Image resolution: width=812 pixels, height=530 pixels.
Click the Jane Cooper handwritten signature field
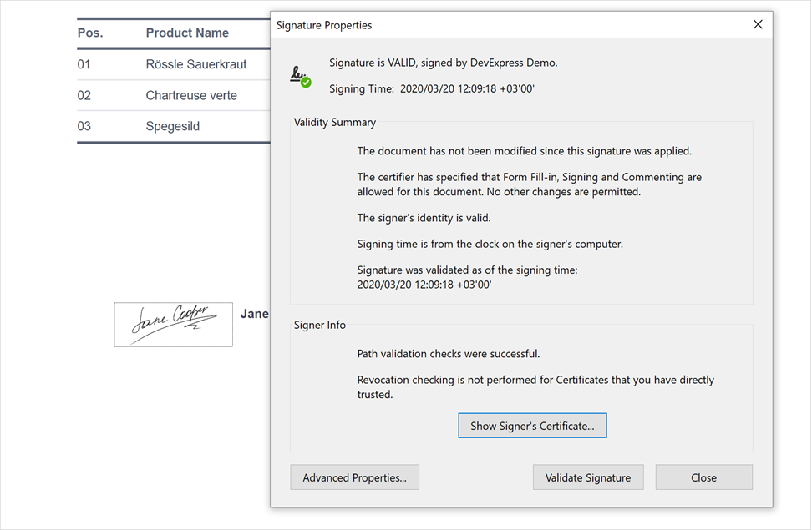173,324
